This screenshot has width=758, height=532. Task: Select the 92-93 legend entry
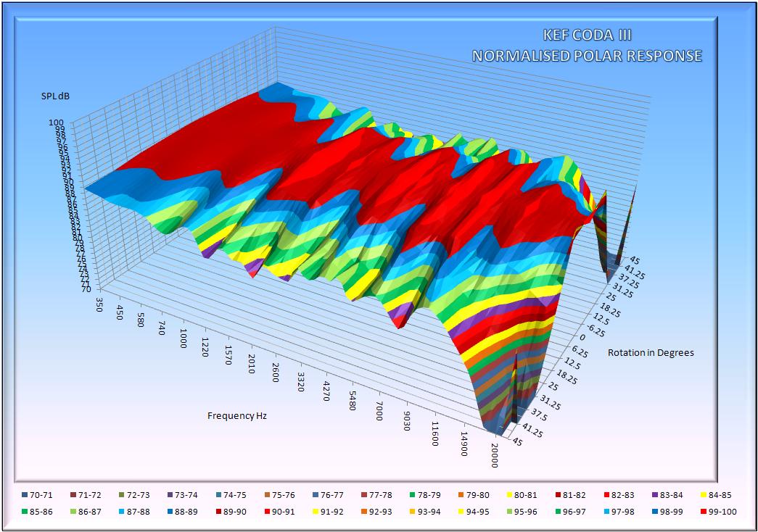(x=376, y=512)
